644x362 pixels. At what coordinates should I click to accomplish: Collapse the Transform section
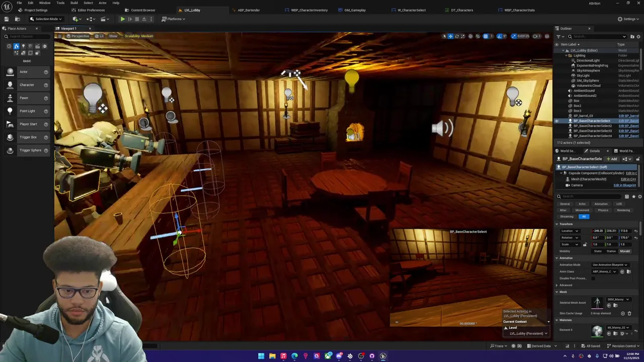[x=557, y=224]
